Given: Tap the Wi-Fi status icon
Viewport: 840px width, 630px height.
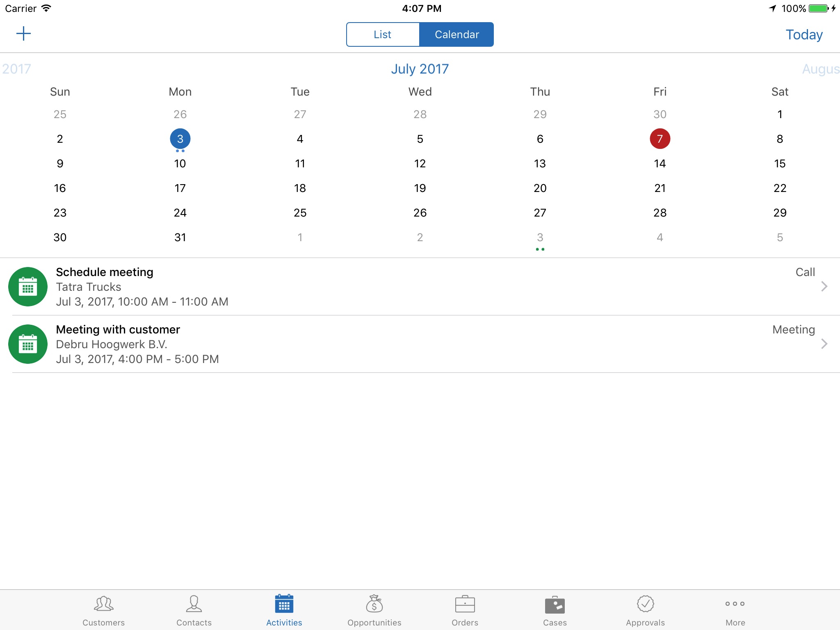Looking at the screenshot, I should coord(46,8).
